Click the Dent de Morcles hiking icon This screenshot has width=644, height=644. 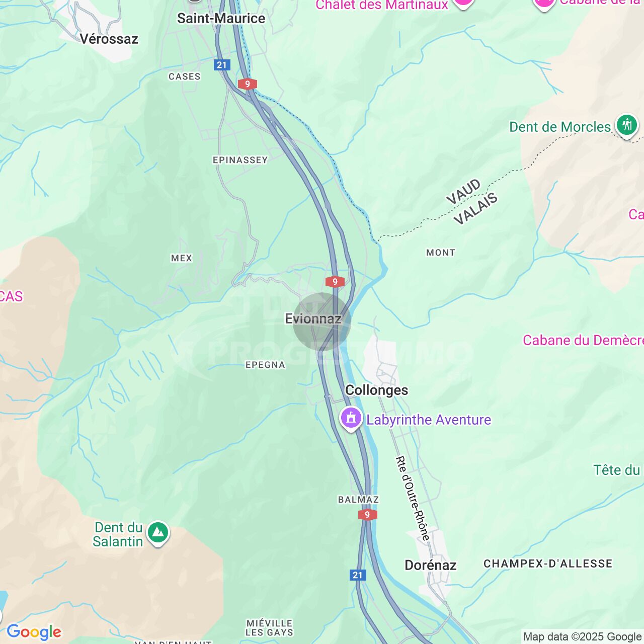(x=626, y=125)
